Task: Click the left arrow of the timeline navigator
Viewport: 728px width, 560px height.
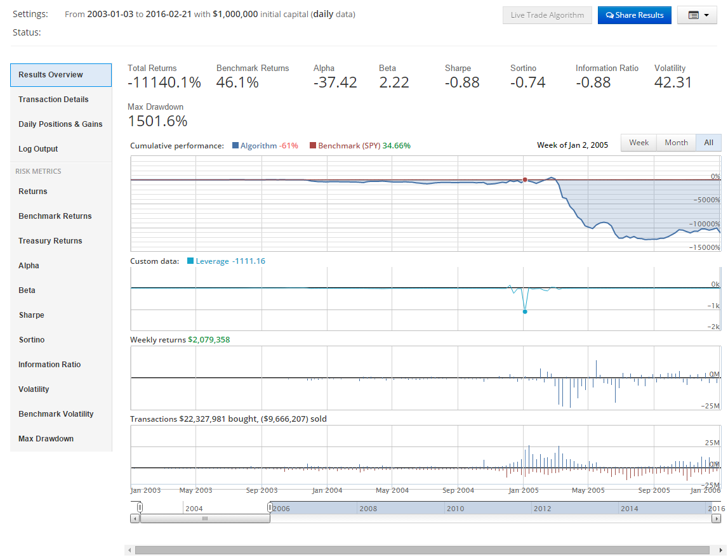Action: (135, 518)
